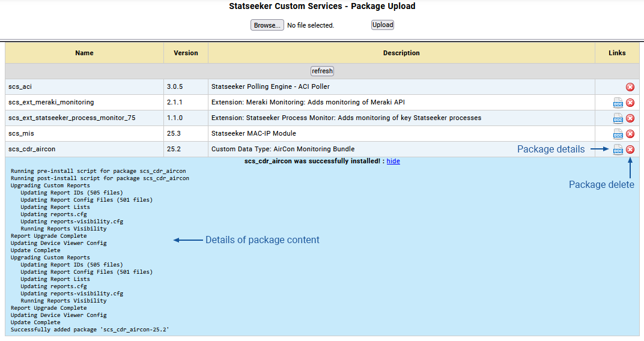Click the Version column header

click(186, 53)
